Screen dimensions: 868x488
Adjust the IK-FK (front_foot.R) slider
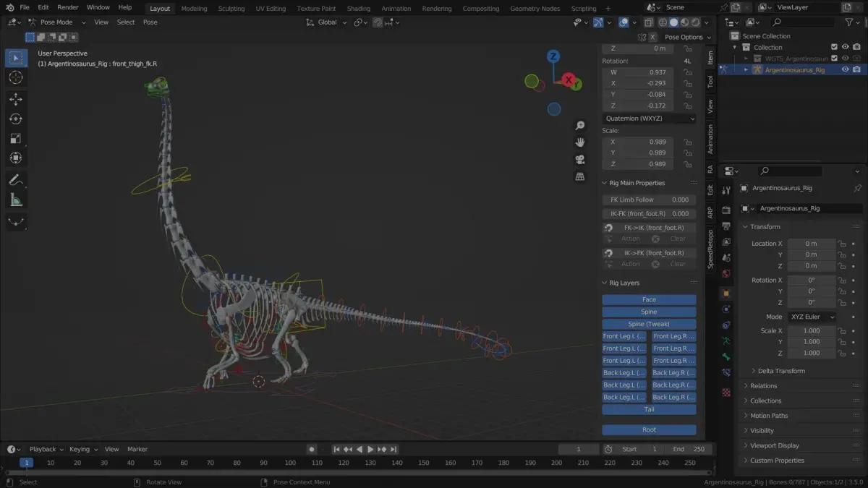649,214
